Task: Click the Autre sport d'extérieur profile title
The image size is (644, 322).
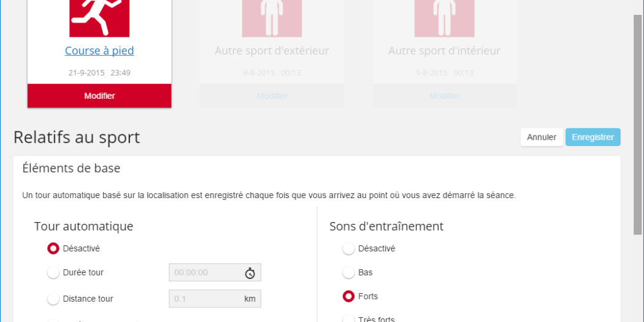Action: [272, 51]
